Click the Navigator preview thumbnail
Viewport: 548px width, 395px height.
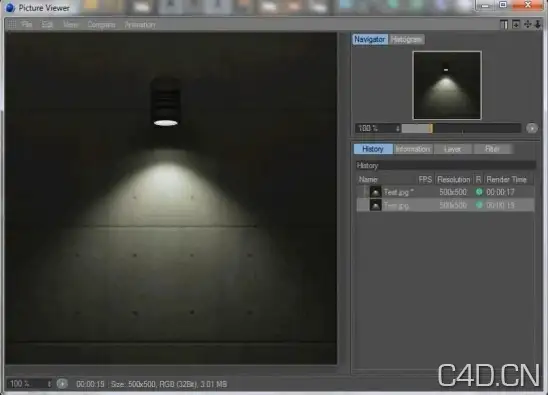(447, 85)
